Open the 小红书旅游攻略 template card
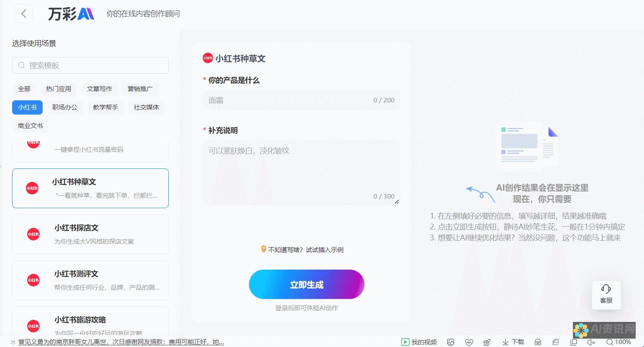644x347 pixels. (x=90, y=321)
